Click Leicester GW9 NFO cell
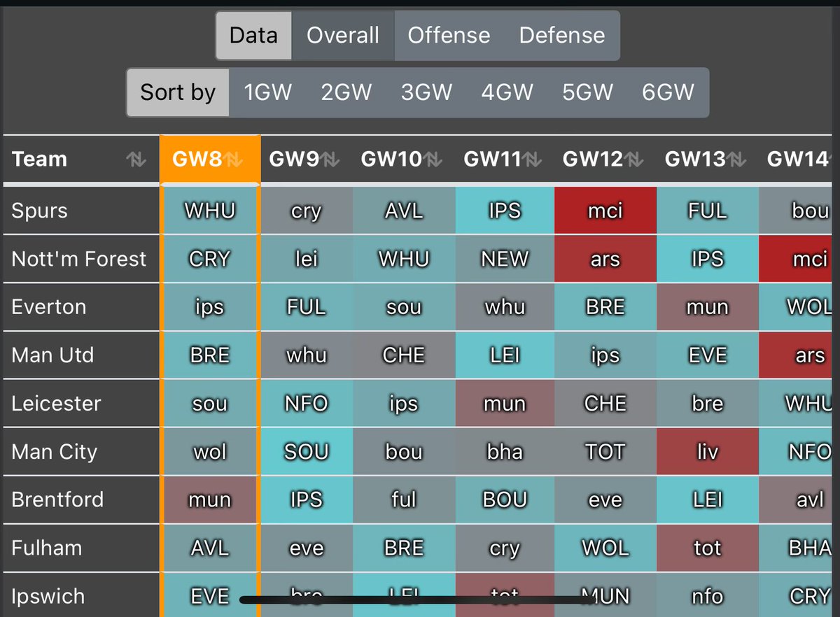Screen dimensions: 840x617 (x=307, y=404)
